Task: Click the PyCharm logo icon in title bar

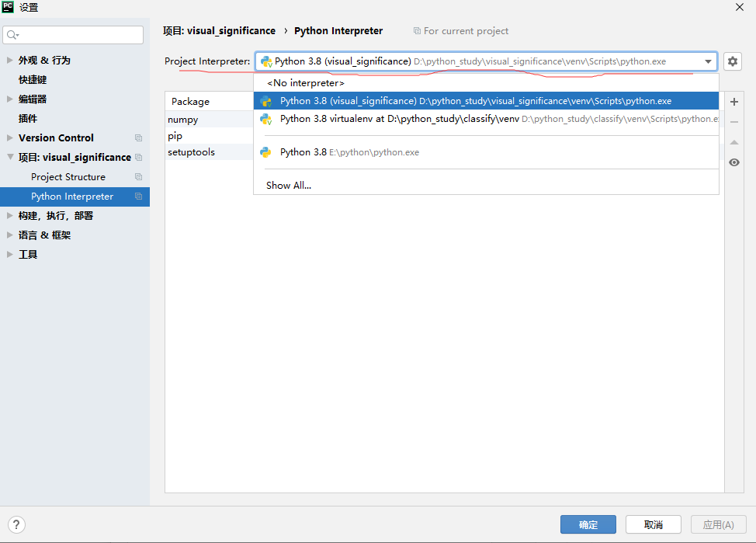Action: (x=8, y=7)
